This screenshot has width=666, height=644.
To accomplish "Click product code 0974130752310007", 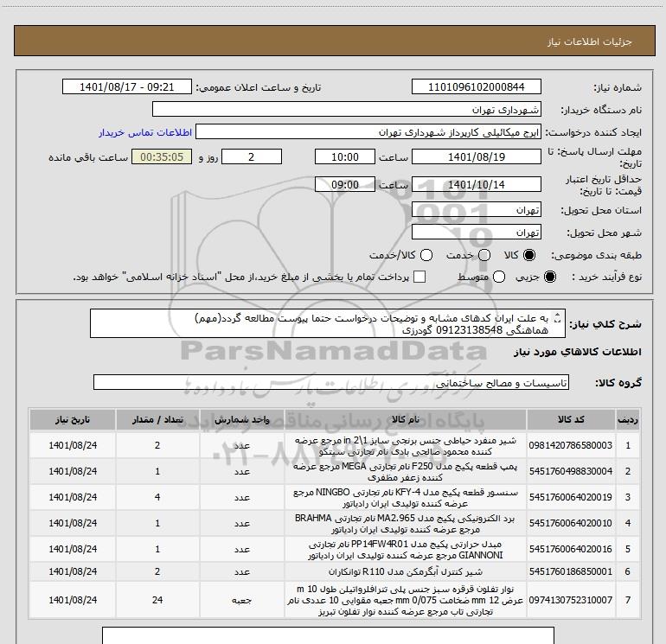I will pyautogui.click(x=571, y=600).
